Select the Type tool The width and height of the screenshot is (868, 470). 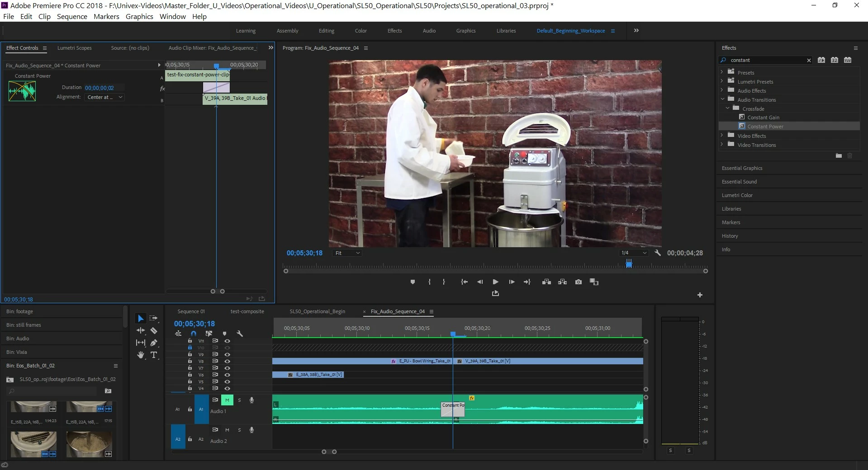coord(154,355)
